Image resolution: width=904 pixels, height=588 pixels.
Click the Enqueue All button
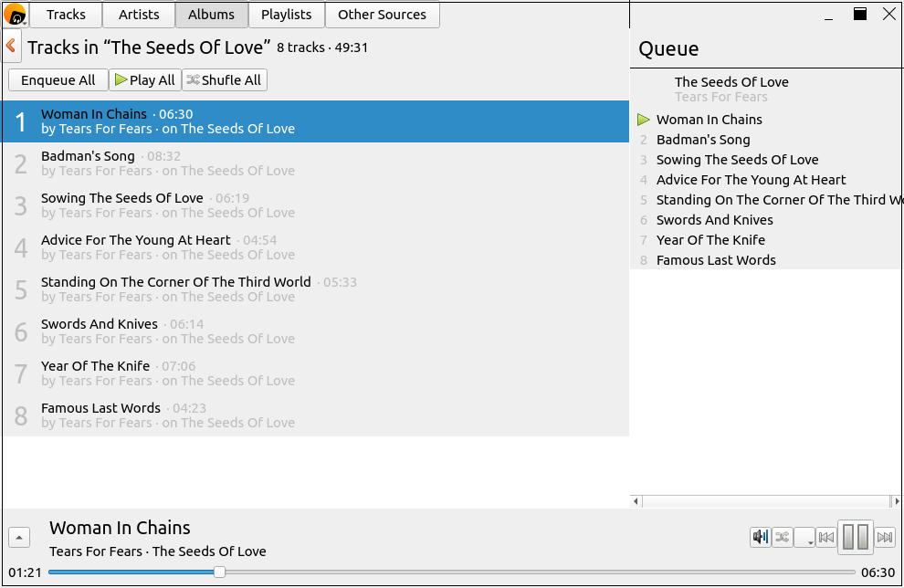pos(58,80)
